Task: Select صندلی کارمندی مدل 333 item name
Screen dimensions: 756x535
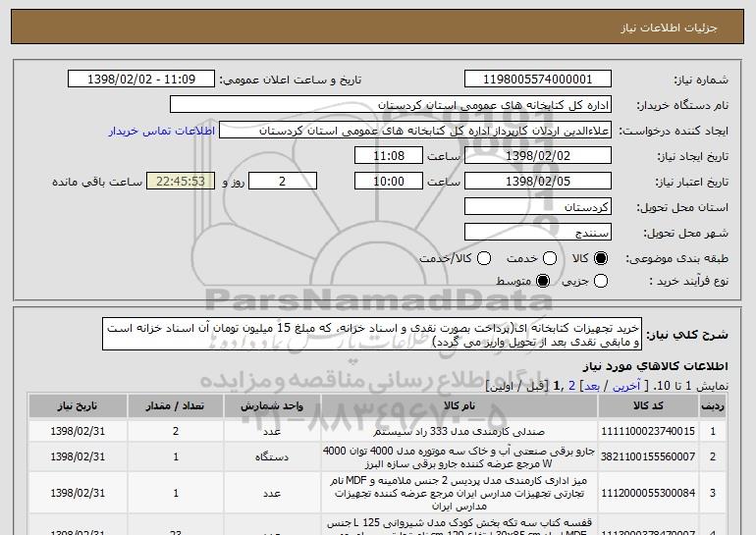Action: tap(459, 431)
